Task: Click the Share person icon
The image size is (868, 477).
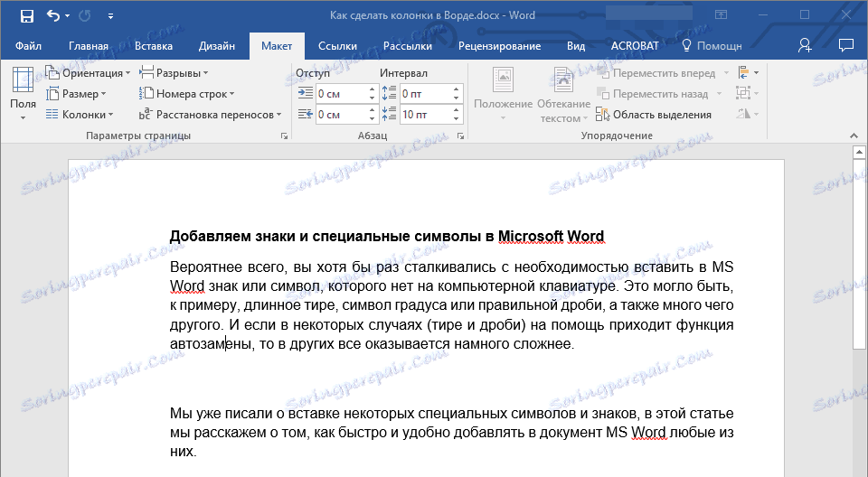Action: (x=805, y=45)
